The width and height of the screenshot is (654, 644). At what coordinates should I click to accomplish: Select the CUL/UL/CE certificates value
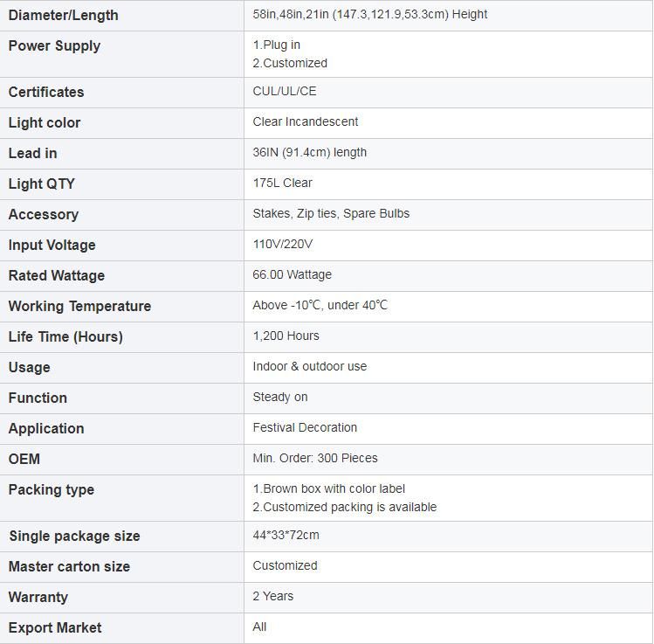click(285, 92)
